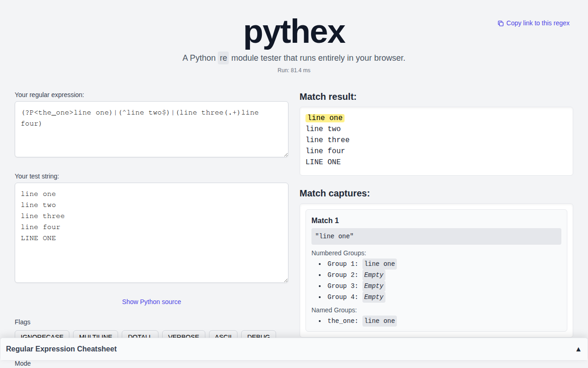The height and width of the screenshot is (368, 588).
Task: Click 'LINE ONE' in match result
Action: [323, 162]
